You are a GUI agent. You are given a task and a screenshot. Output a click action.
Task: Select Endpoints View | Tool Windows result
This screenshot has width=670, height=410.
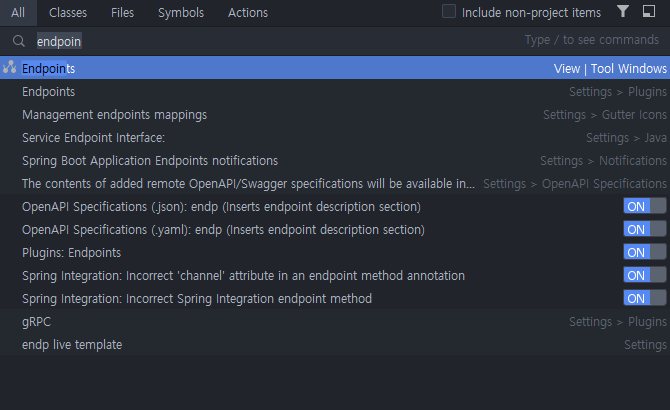point(335,68)
